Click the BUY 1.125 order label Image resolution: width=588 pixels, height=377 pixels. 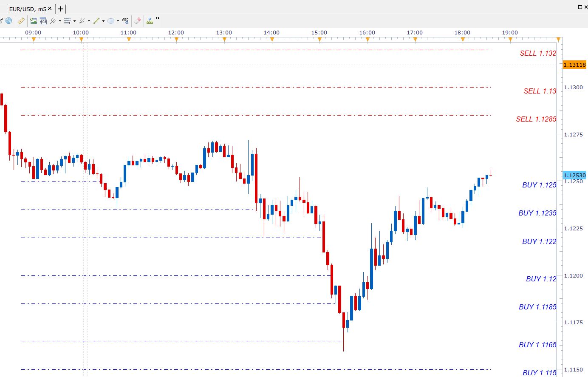[x=539, y=185]
